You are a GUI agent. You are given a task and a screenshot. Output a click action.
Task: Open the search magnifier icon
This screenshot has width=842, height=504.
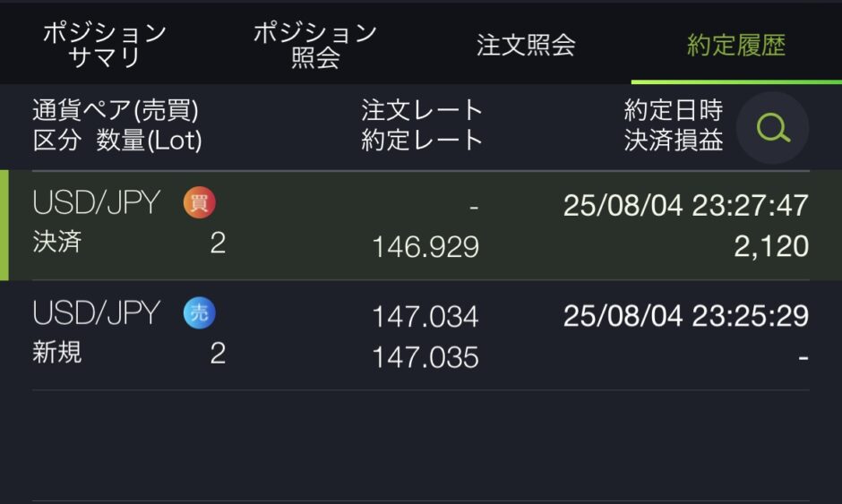click(x=772, y=128)
